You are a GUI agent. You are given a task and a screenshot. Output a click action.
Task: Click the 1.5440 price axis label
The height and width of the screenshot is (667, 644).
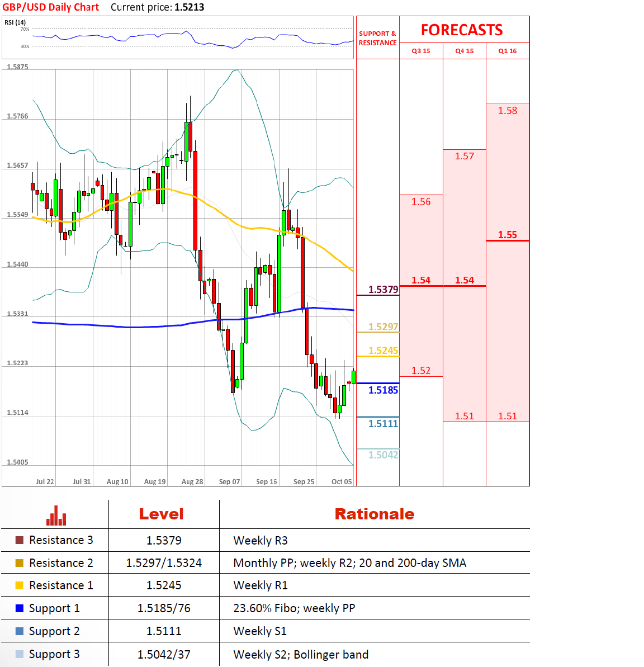17,264
